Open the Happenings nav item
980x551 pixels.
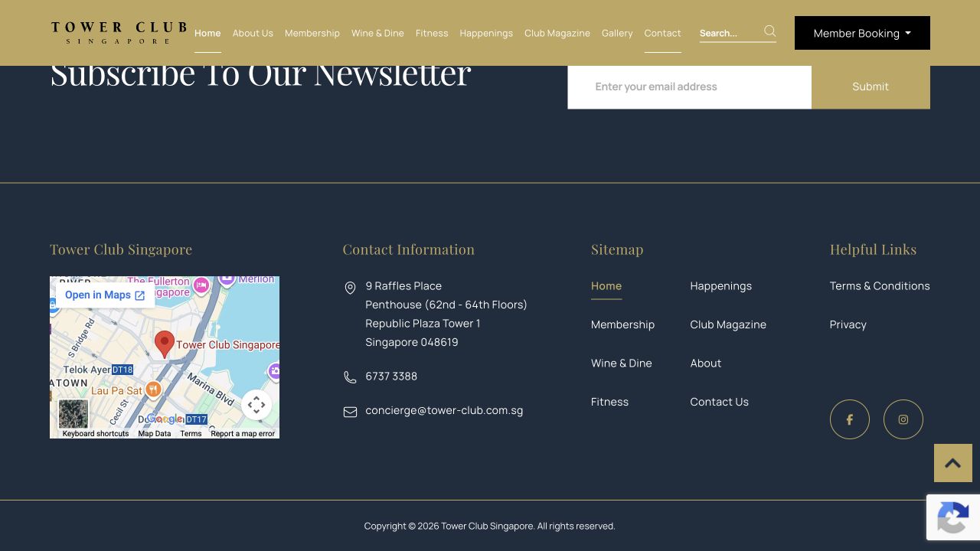coord(486,33)
